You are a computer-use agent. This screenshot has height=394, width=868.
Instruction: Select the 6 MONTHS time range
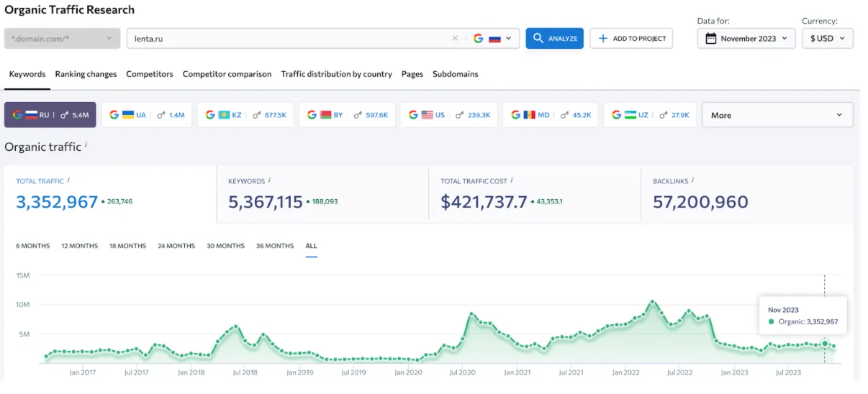33,246
